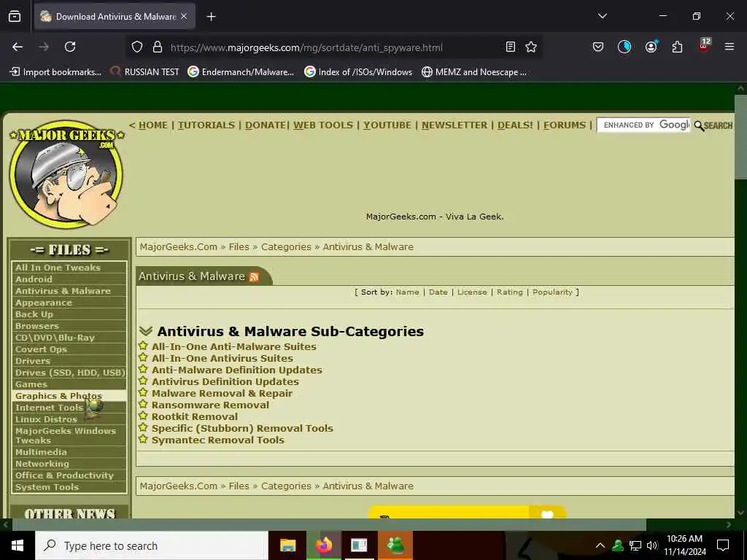
Task: Open the Windows Start button
Action: 18,545
